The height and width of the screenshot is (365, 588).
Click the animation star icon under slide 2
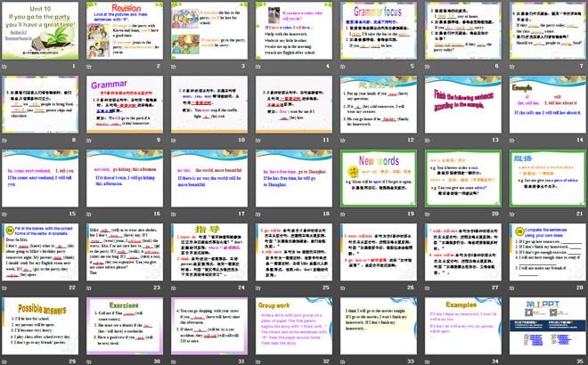89,67
